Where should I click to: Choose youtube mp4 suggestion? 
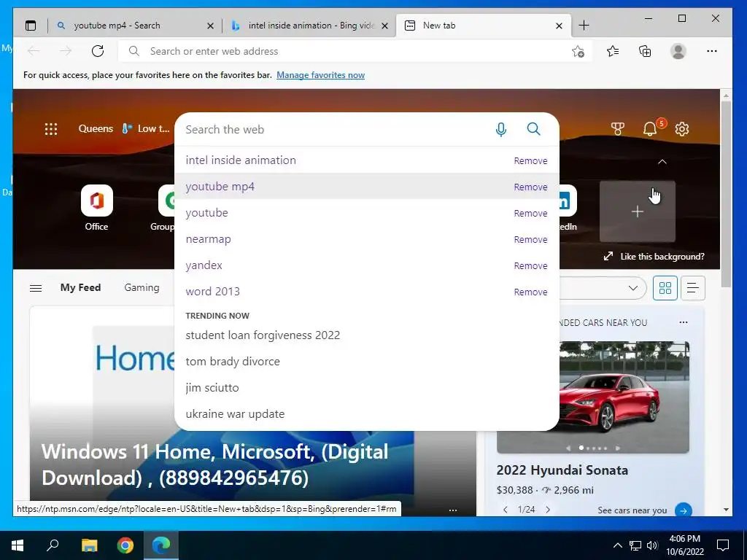pyautogui.click(x=220, y=187)
